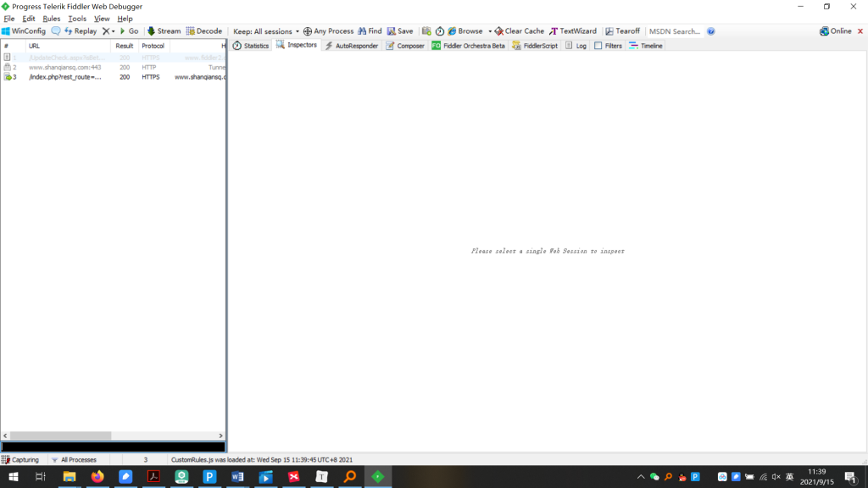Viewport: 868px width, 488px height.
Task: Open the Composer tab
Action: pos(404,46)
